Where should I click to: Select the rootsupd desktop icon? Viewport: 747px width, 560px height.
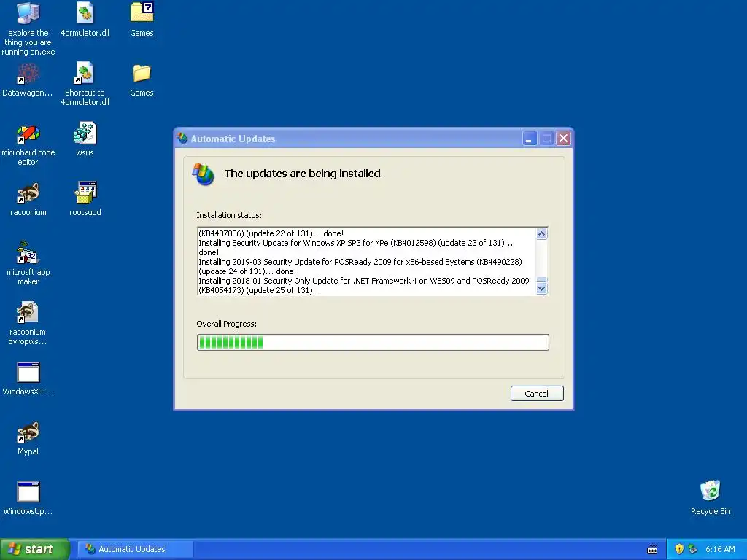(x=85, y=192)
